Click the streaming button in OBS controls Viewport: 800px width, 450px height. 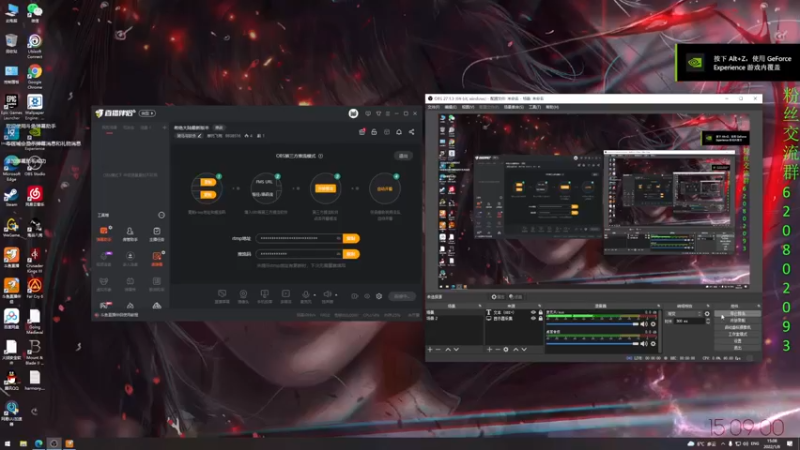click(x=737, y=313)
